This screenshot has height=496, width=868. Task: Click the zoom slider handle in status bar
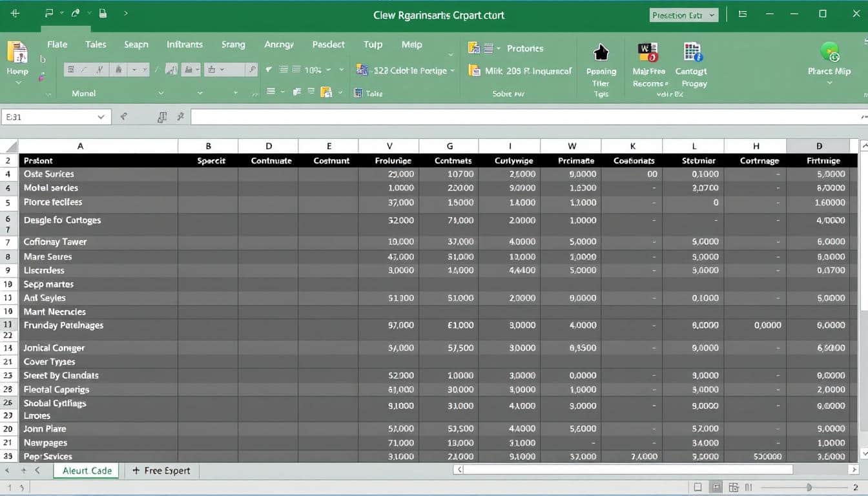pyautogui.click(x=809, y=487)
